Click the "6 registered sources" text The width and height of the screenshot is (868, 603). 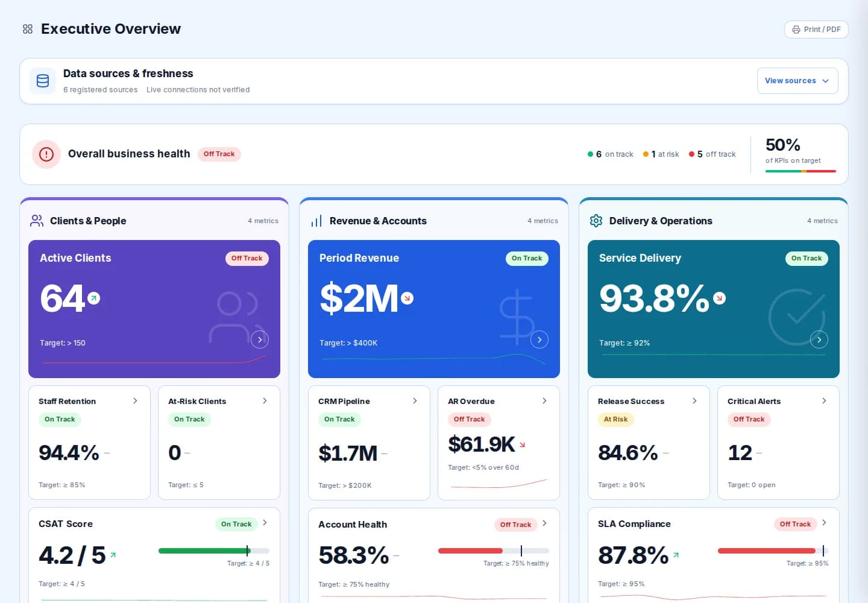101,90
